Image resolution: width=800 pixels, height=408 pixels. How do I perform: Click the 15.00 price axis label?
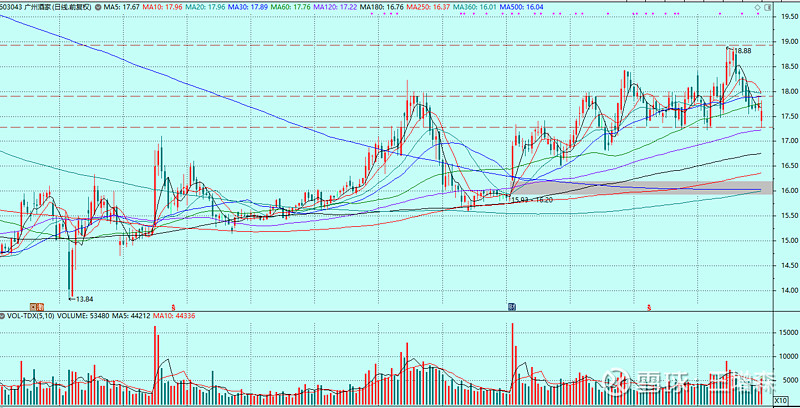pos(789,241)
